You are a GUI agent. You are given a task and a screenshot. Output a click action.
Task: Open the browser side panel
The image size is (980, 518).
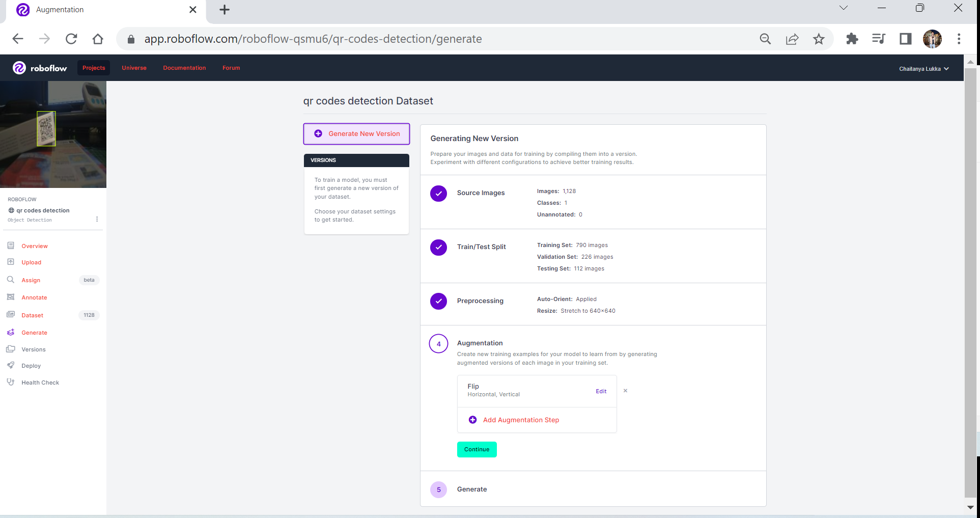click(905, 39)
